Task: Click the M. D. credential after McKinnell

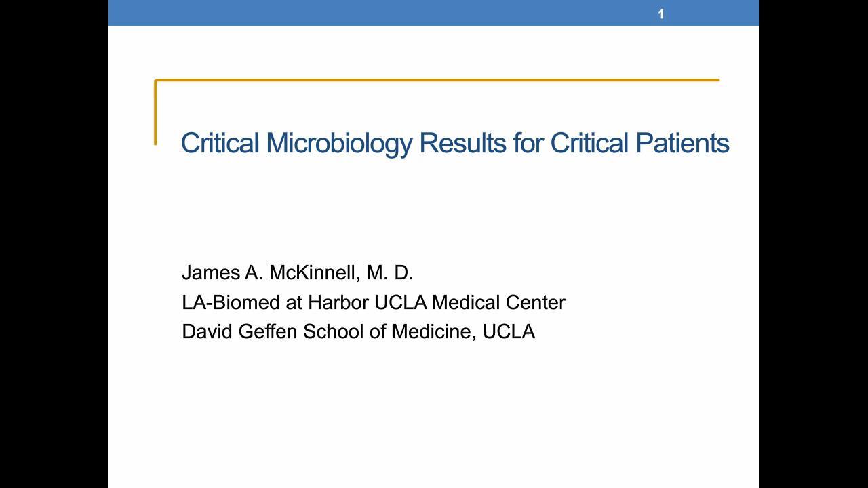Action: pos(389,272)
